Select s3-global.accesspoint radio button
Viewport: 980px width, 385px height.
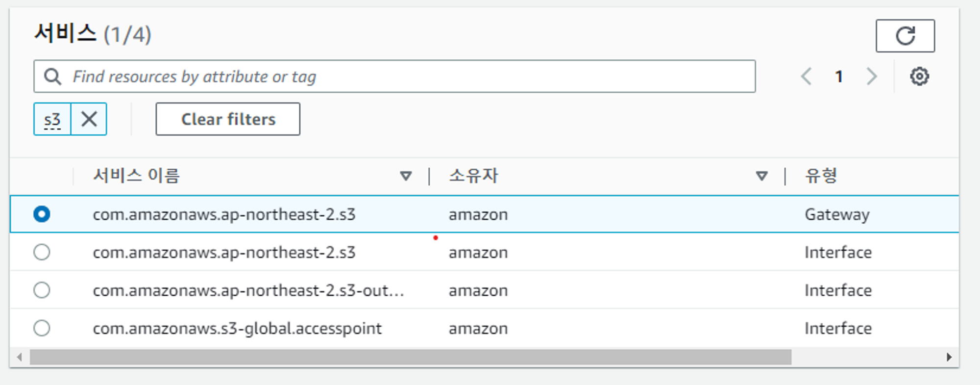[x=42, y=328]
